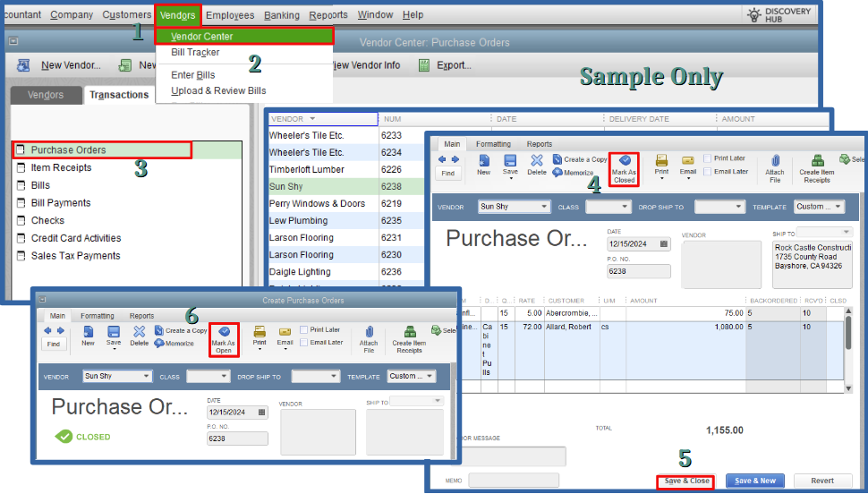Select Item Receipts in transactions list

(61, 167)
